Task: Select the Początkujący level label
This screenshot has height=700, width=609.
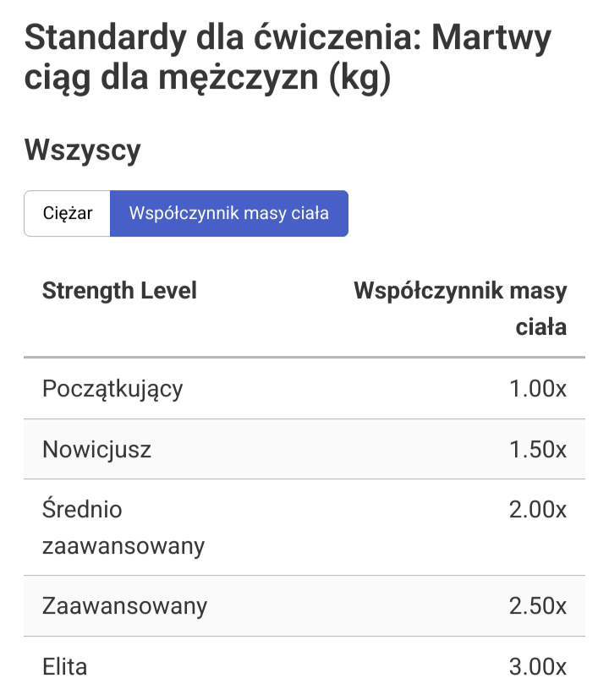Action: pyautogui.click(x=112, y=389)
